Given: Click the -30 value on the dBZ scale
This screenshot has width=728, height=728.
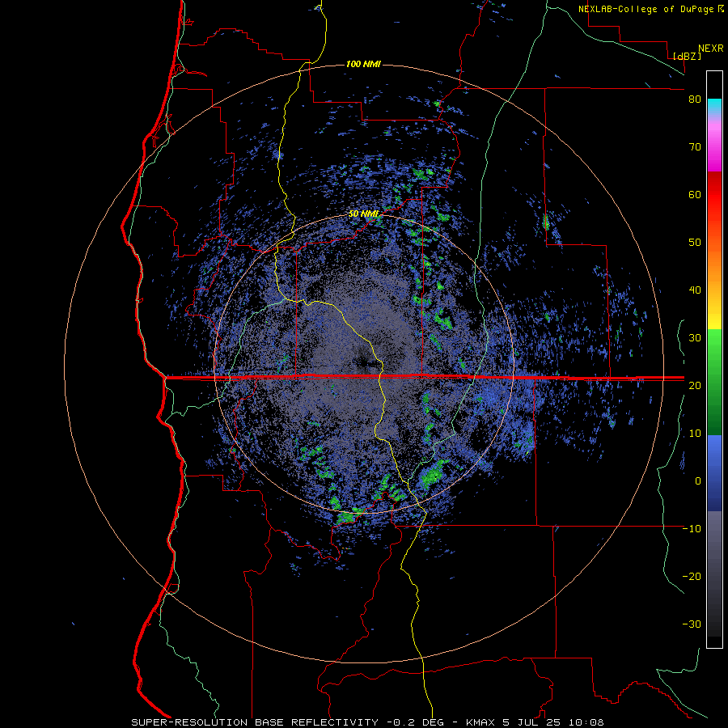Looking at the screenshot, I should (x=692, y=624).
